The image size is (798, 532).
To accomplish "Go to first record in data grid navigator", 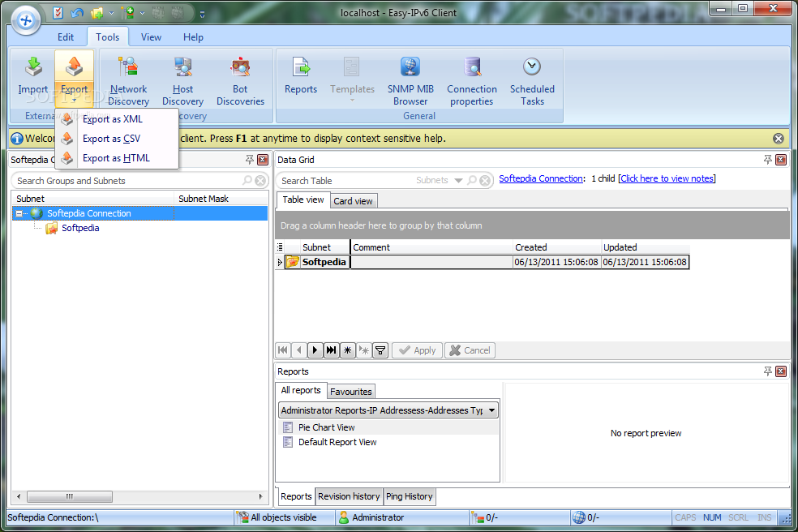I will (x=283, y=350).
